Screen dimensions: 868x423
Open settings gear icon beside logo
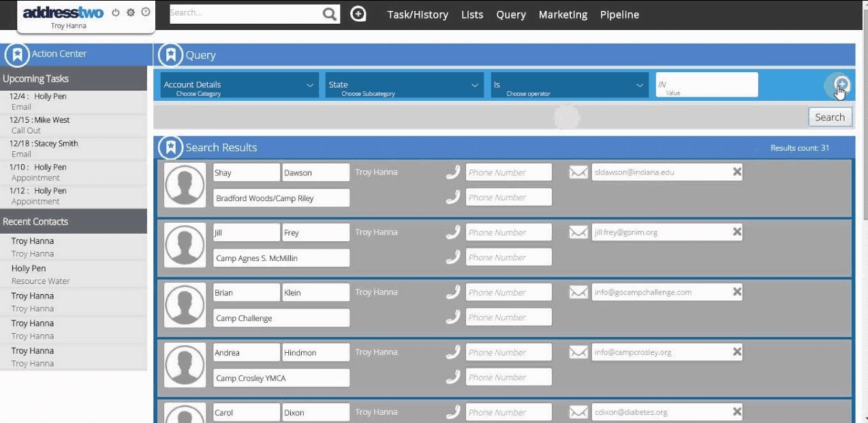(x=131, y=12)
